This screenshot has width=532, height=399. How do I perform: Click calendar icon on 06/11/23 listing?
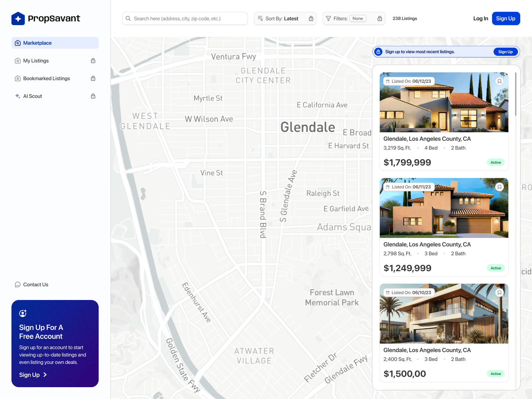[388, 187]
